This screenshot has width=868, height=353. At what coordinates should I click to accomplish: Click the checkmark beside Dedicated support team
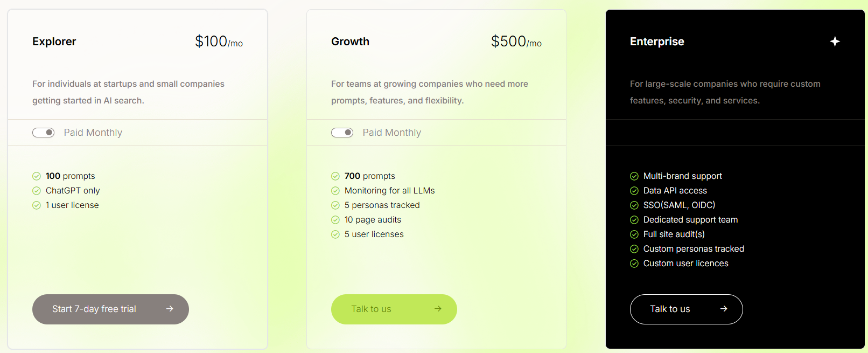point(634,219)
